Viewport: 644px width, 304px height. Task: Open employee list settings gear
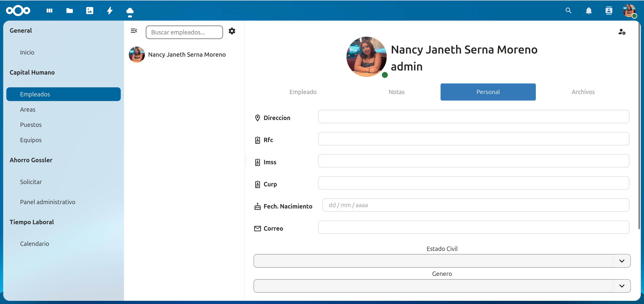(232, 31)
